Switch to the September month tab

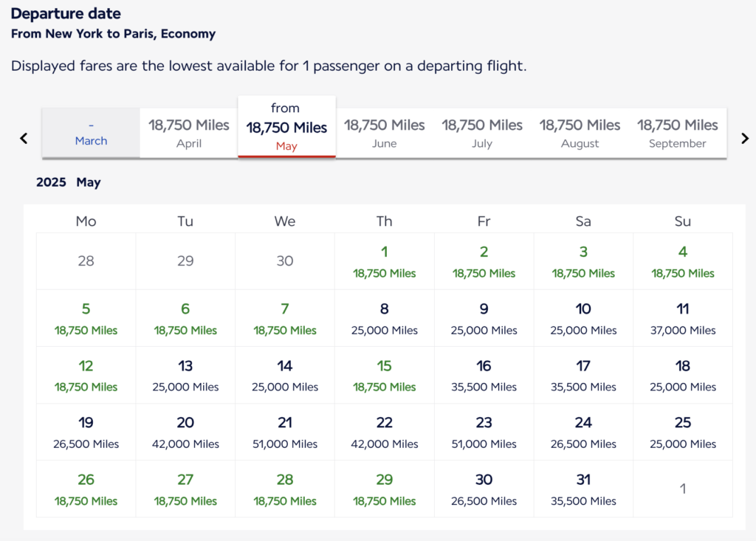click(678, 133)
